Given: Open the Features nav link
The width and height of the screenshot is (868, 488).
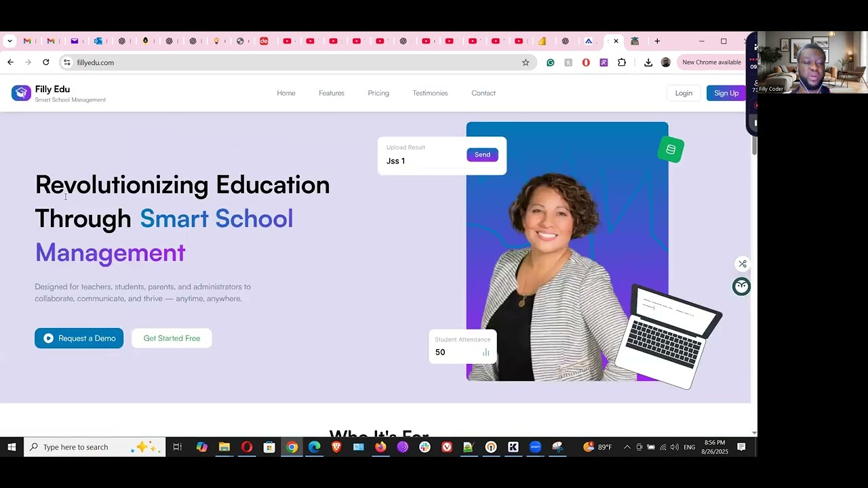Looking at the screenshot, I should pos(332,93).
